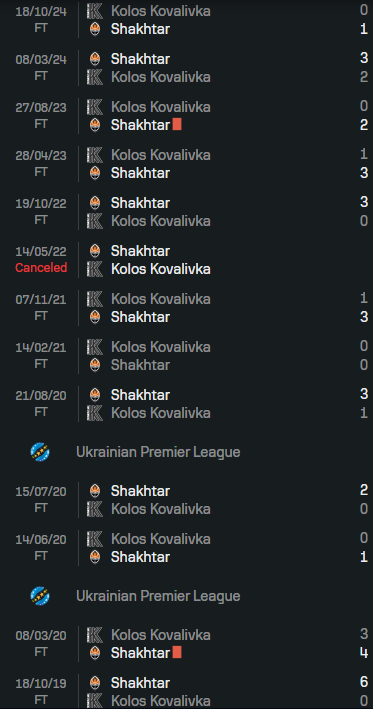Click Kolos Kovalivka logo in 18/10/19 match
The image size is (373, 709).
point(95,700)
